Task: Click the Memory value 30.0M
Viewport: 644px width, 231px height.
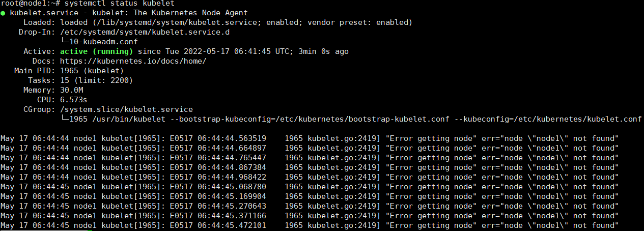Action: point(71,90)
